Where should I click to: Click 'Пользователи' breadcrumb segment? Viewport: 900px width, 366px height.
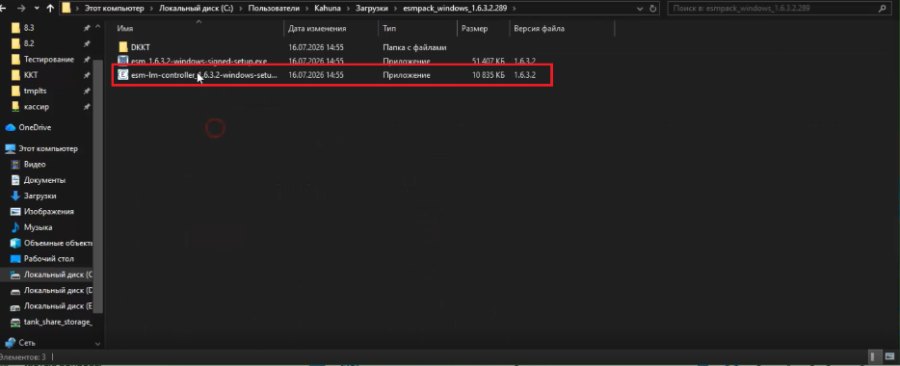(274, 9)
